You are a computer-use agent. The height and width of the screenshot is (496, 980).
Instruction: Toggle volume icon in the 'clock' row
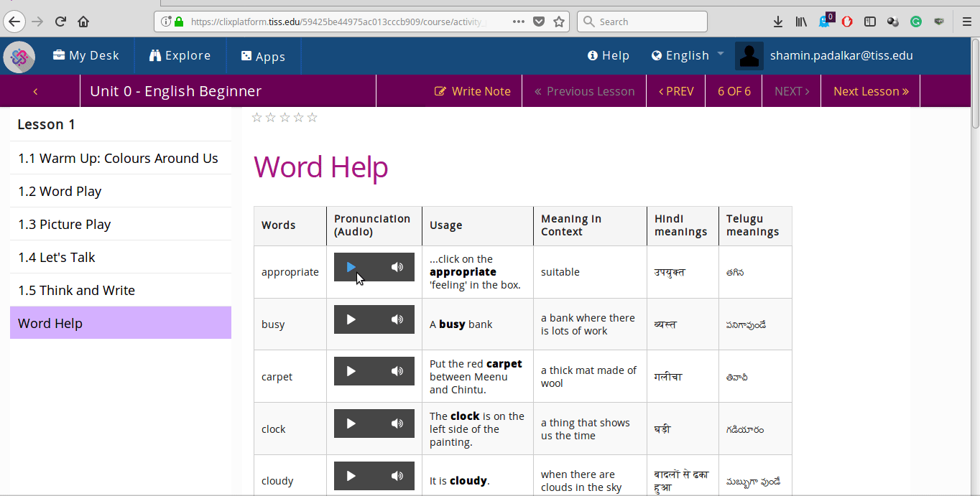pos(397,424)
